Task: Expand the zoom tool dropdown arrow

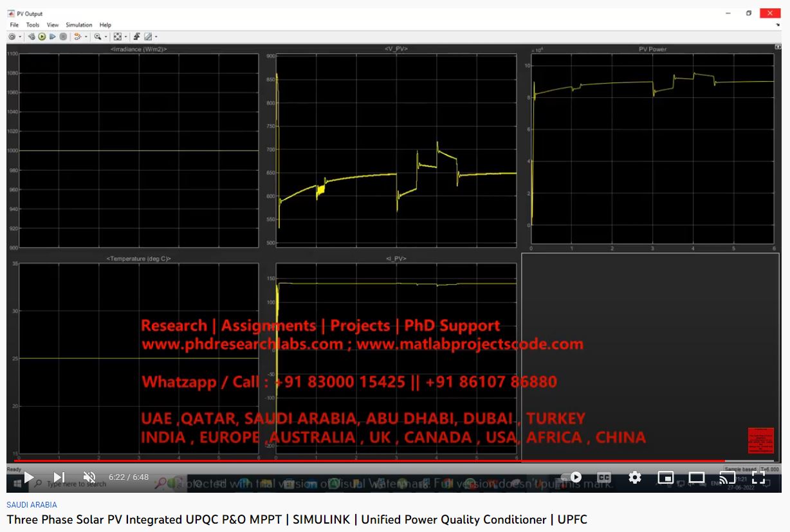Action: pyautogui.click(x=106, y=37)
